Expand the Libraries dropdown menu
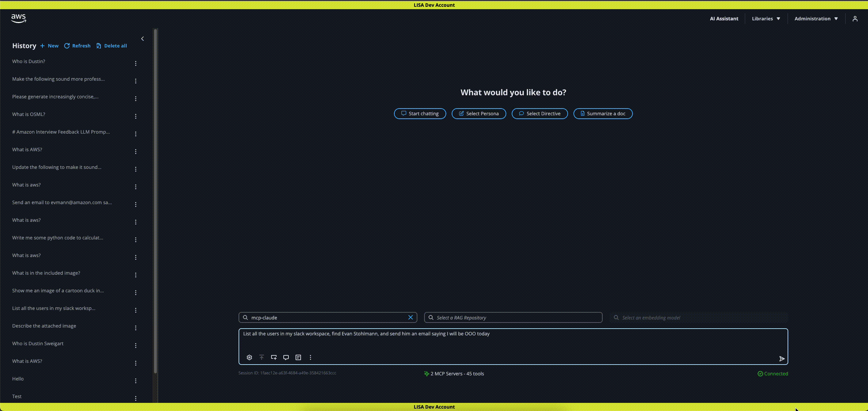The image size is (868, 411). [766, 19]
